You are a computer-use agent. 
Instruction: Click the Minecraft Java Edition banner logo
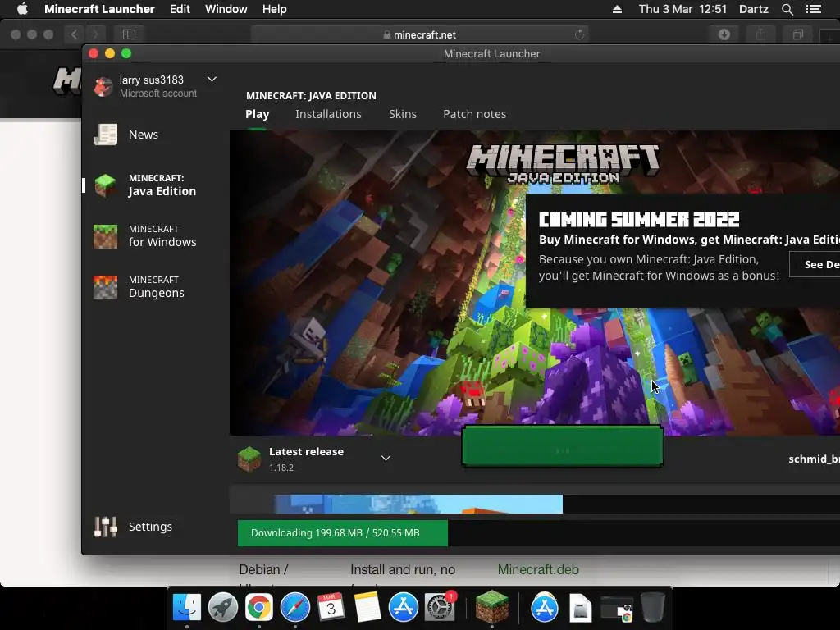pyautogui.click(x=563, y=163)
